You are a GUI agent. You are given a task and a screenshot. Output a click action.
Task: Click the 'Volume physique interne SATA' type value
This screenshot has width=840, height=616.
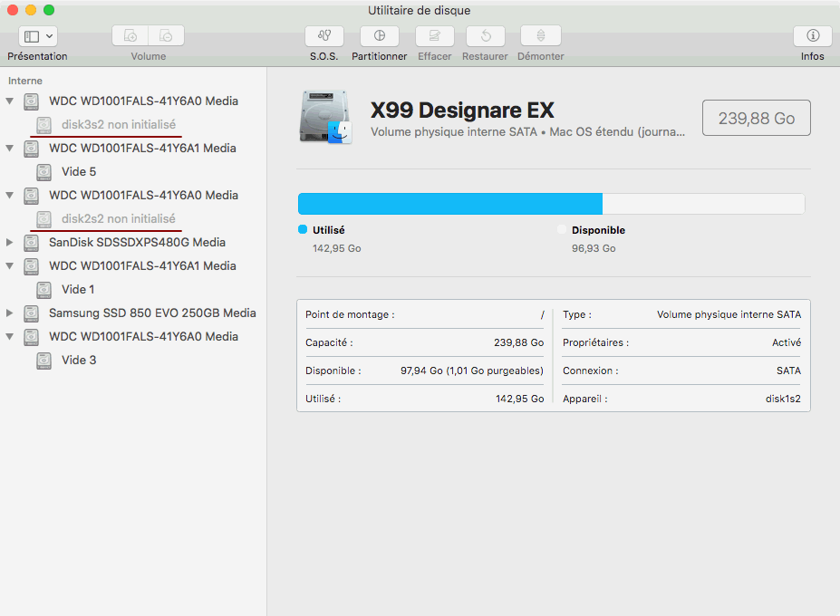(729, 314)
